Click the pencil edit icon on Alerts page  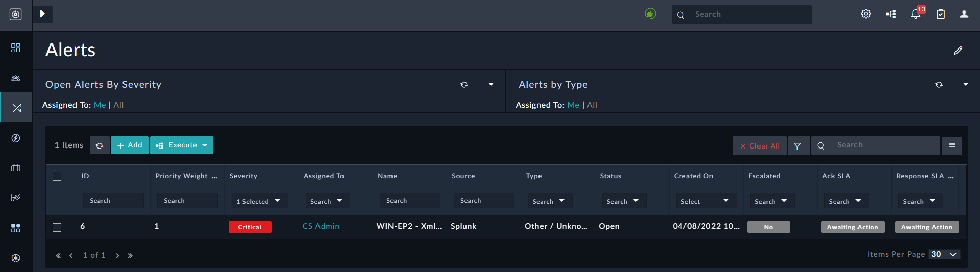pyautogui.click(x=958, y=51)
